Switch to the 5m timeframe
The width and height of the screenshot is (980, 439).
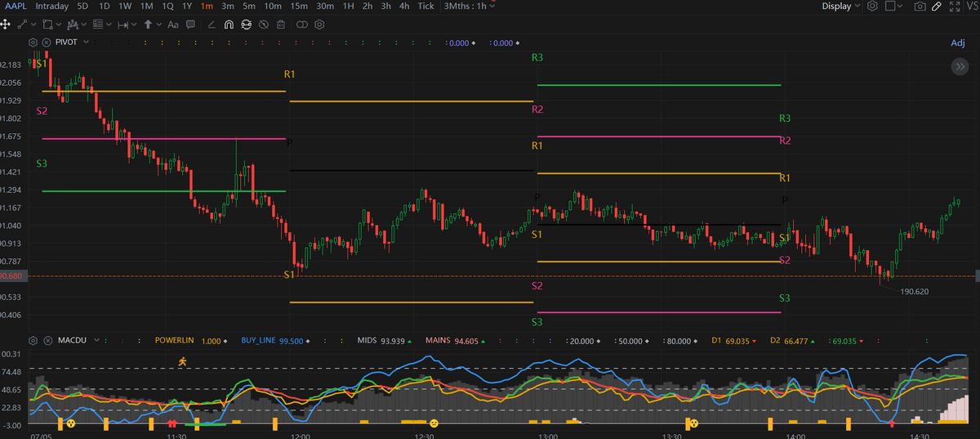click(x=249, y=7)
